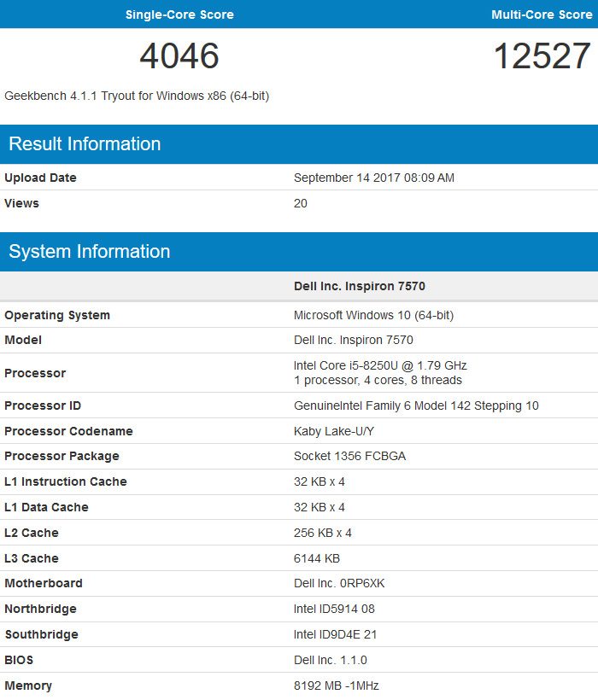The image size is (598, 700).
Task: Click the Dell Inc. Inspiron 7570 column heading
Action: pos(360,286)
